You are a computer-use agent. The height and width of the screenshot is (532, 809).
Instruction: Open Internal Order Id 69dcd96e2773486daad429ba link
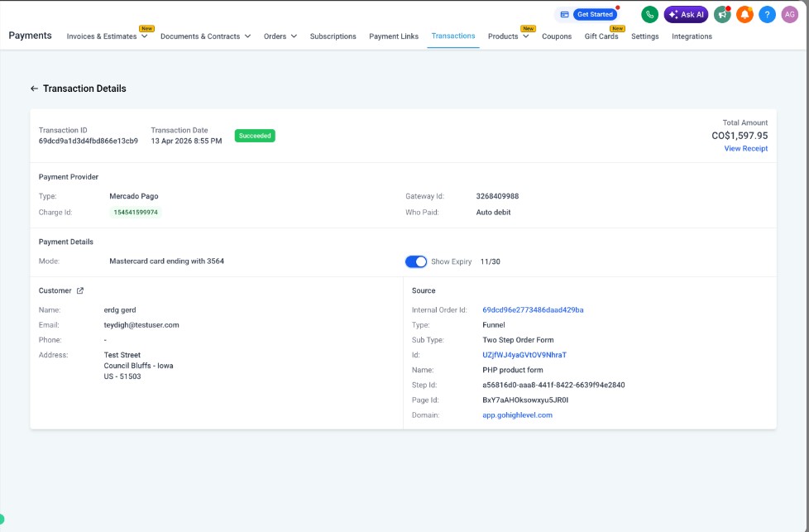click(533, 310)
